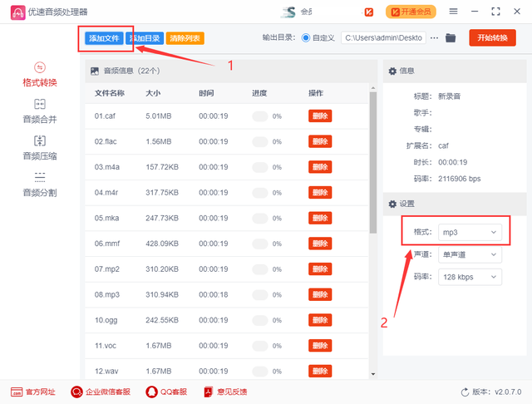Expand the 声道 单声道 channel dropdown
The image size is (532, 404).
[470, 254]
